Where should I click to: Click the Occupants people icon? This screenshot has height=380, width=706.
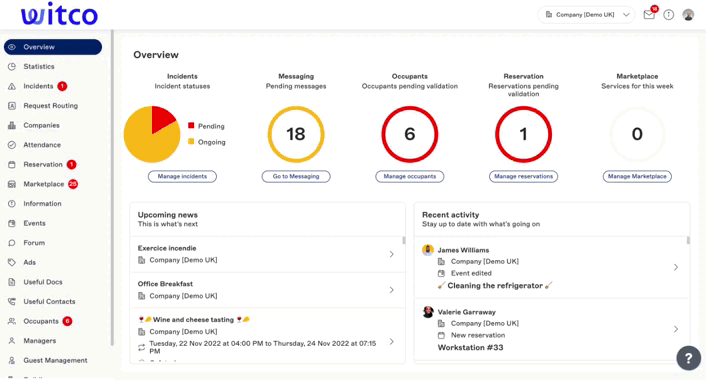pyautogui.click(x=12, y=321)
